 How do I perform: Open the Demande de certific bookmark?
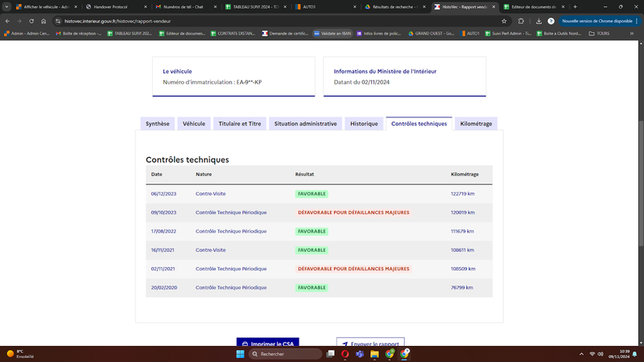click(285, 33)
